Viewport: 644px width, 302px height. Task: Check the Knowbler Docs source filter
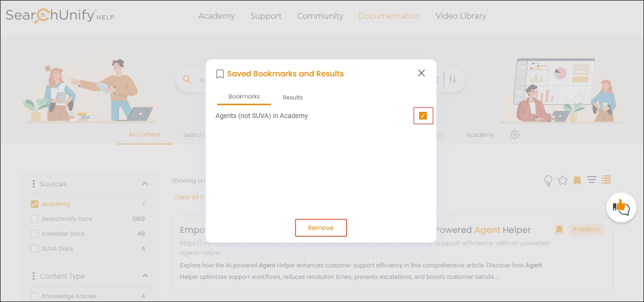(x=35, y=234)
